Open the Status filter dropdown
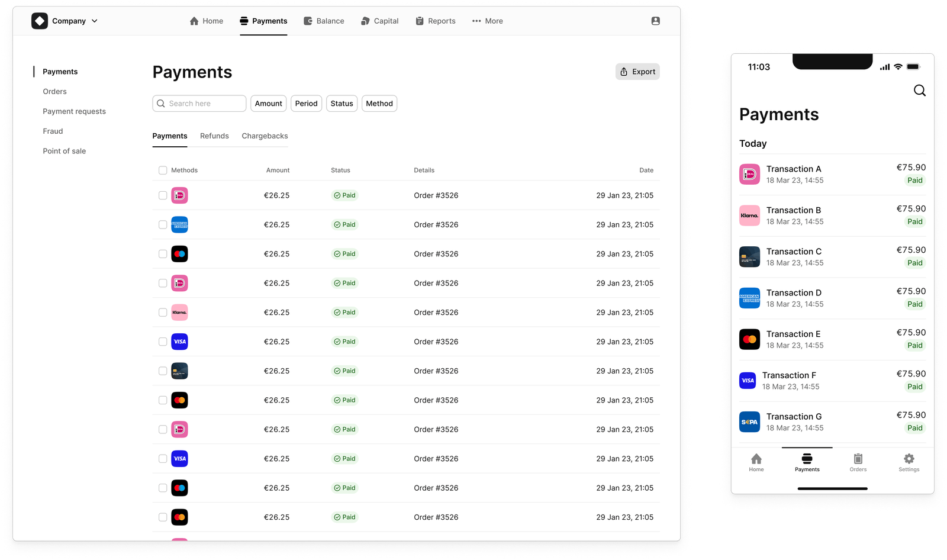Viewport: 947px width, 560px height. click(x=342, y=104)
